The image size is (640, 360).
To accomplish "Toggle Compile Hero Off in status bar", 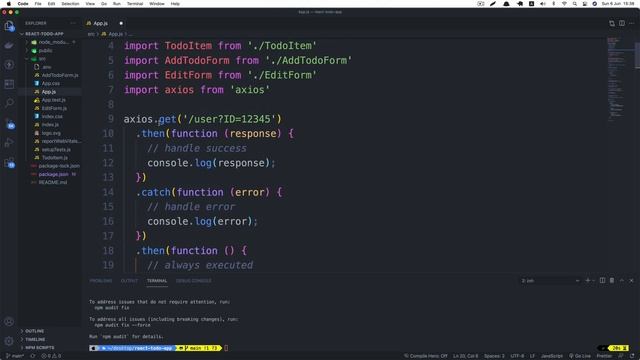I will click(426, 356).
